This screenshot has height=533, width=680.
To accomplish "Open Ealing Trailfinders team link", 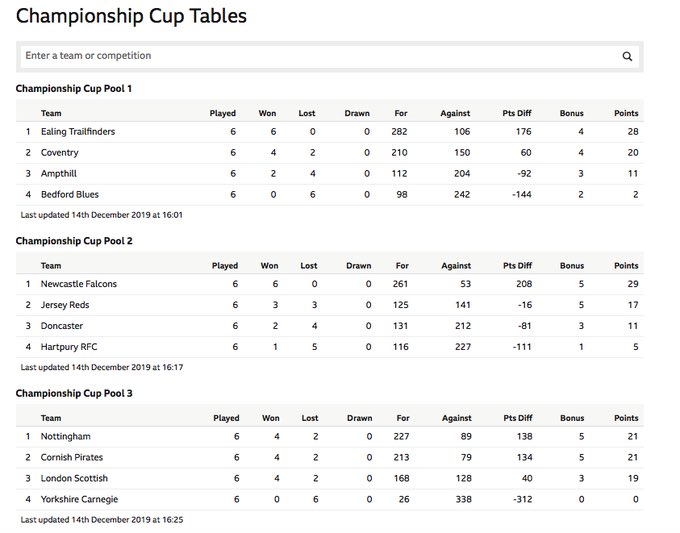I will 78,132.
